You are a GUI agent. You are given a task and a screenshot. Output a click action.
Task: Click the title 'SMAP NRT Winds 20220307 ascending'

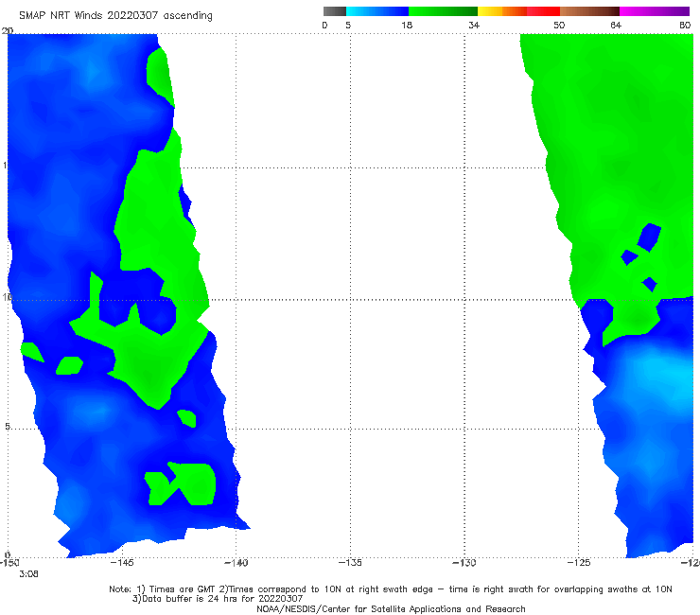[x=115, y=15]
